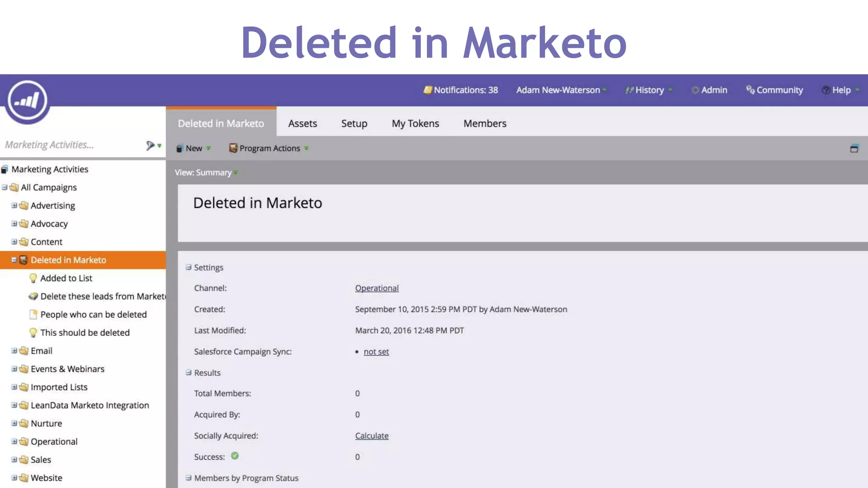Click the Operational folder icon
The image size is (868, 488).
click(24, 442)
